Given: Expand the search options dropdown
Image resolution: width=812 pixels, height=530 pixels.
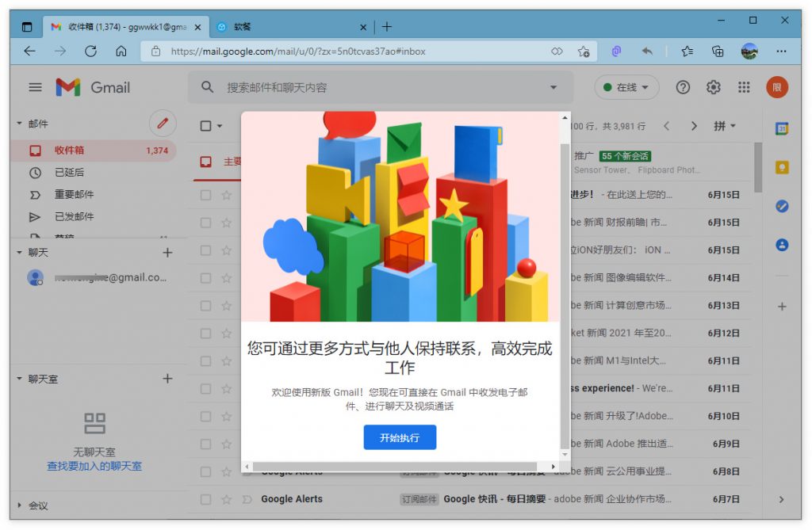Looking at the screenshot, I should tap(555, 88).
